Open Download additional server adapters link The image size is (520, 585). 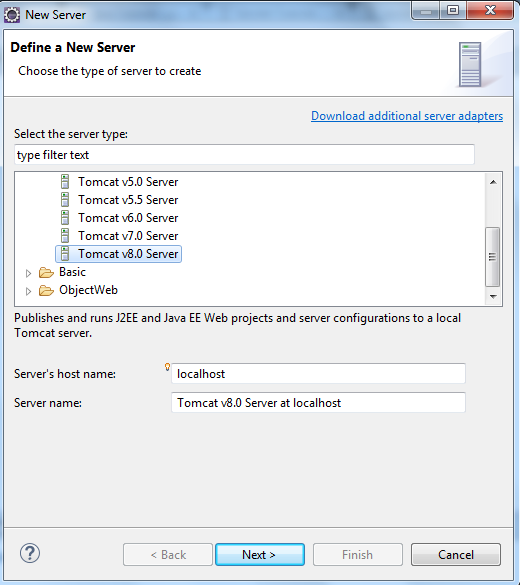[x=407, y=116]
